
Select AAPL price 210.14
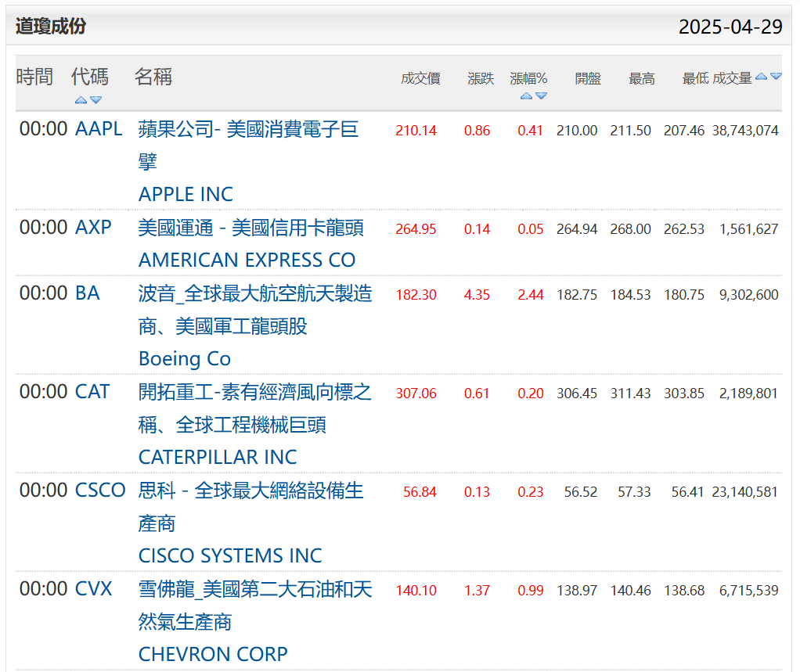(416, 131)
